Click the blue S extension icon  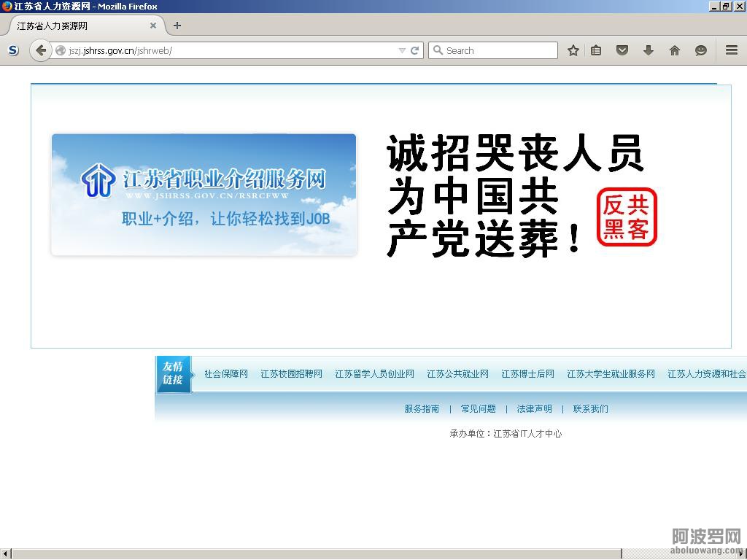(13, 50)
